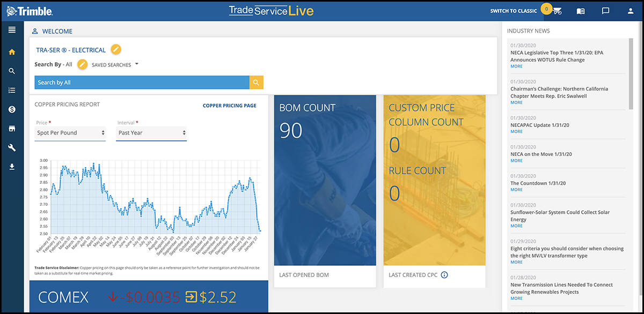The height and width of the screenshot is (314, 644).
Task: Open More for New Transmission Lines news
Action: (516, 298)
